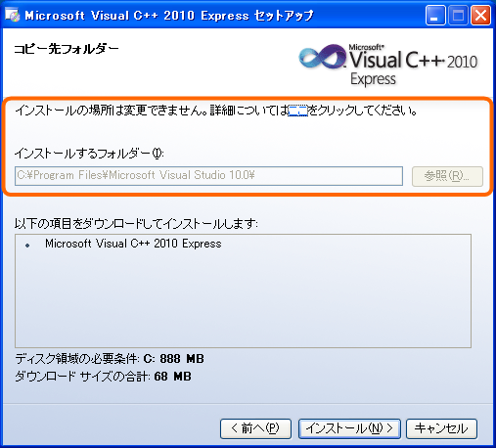Click the 参照(R)... browse button
Screen dimensions: 496x448
447,176
